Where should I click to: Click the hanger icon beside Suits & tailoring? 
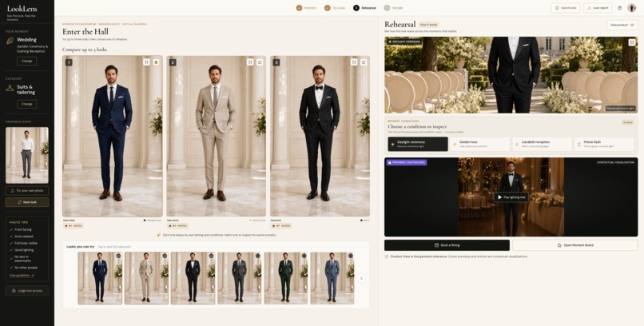pyautogui.click(x=10, y=88)
